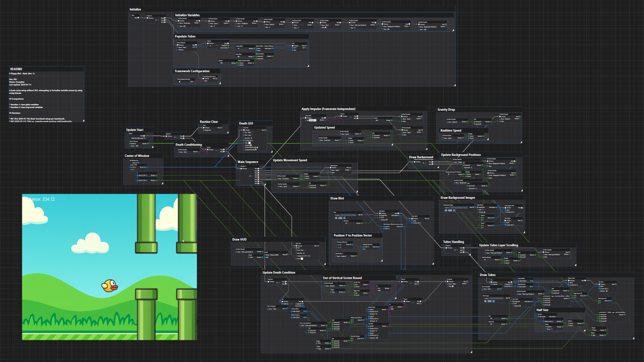Click the Draw Tubes group resize handle
Image resolution: width=644 pixels, height=362 pixels.
click(633, 338)
